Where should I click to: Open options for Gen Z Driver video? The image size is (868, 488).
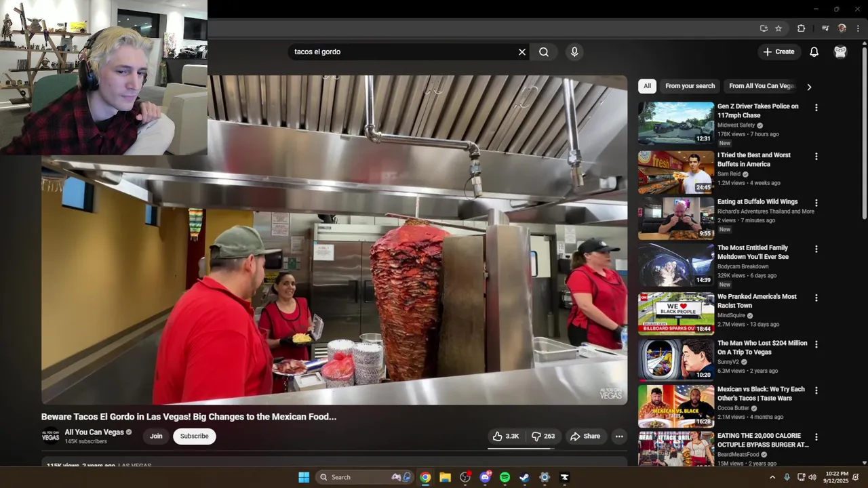tap(816, 108)
